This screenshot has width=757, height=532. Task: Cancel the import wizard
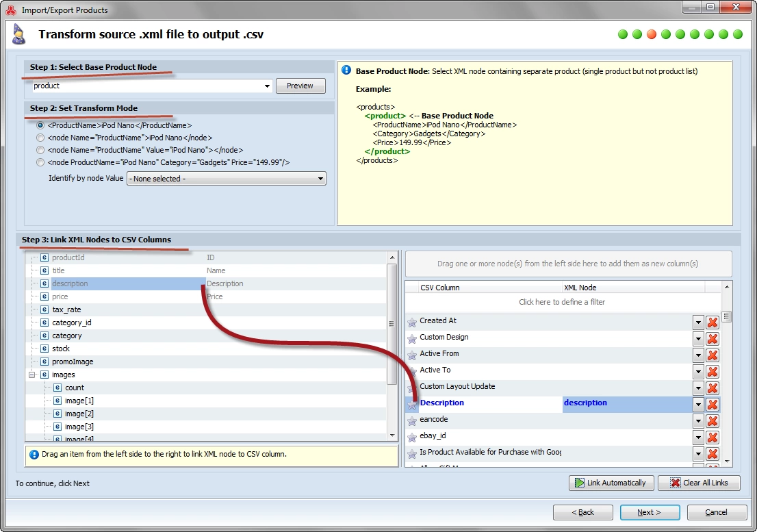(716, 512)
